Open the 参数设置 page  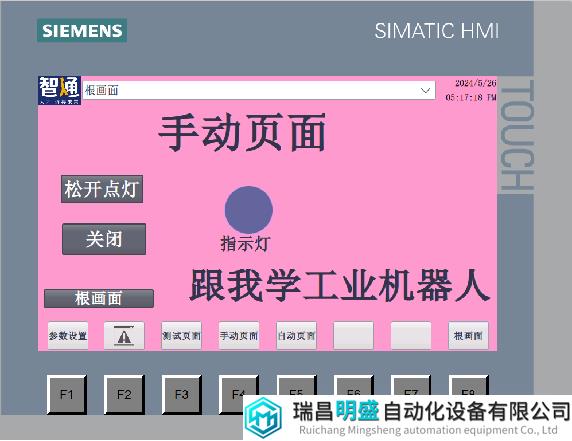(68, 336)
